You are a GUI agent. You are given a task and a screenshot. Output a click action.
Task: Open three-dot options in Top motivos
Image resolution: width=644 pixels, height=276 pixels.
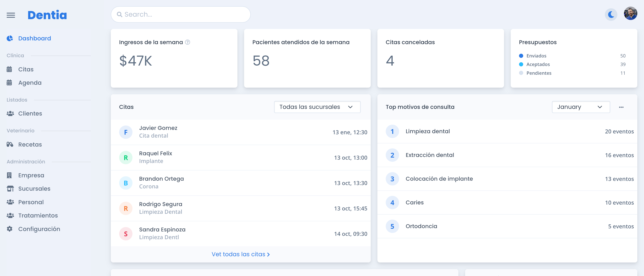621,107
